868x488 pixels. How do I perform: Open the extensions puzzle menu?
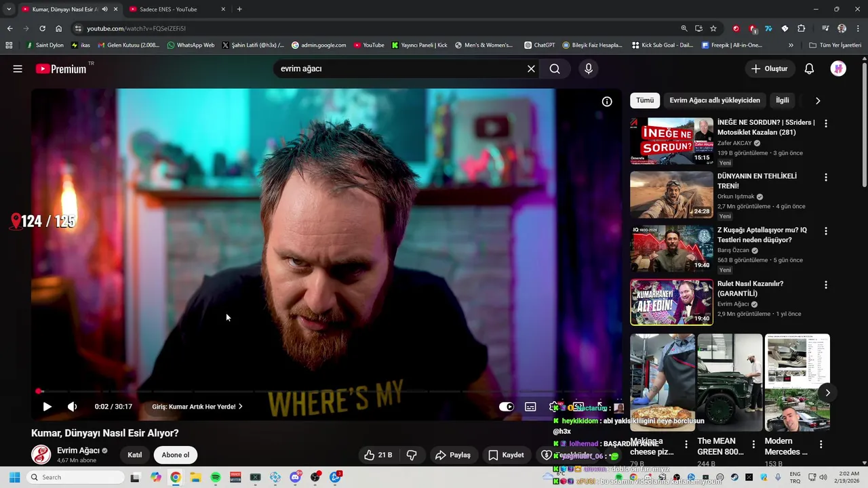click(801, 28)
